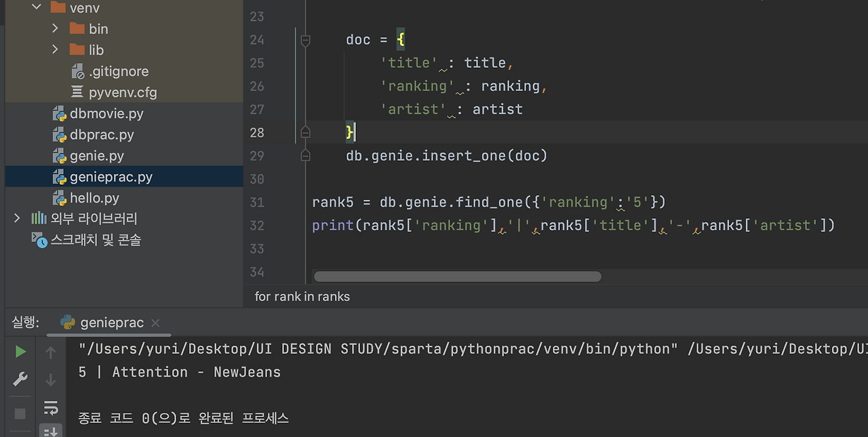
Task: Open run settings wrench icon
Action: click(20, 379)
